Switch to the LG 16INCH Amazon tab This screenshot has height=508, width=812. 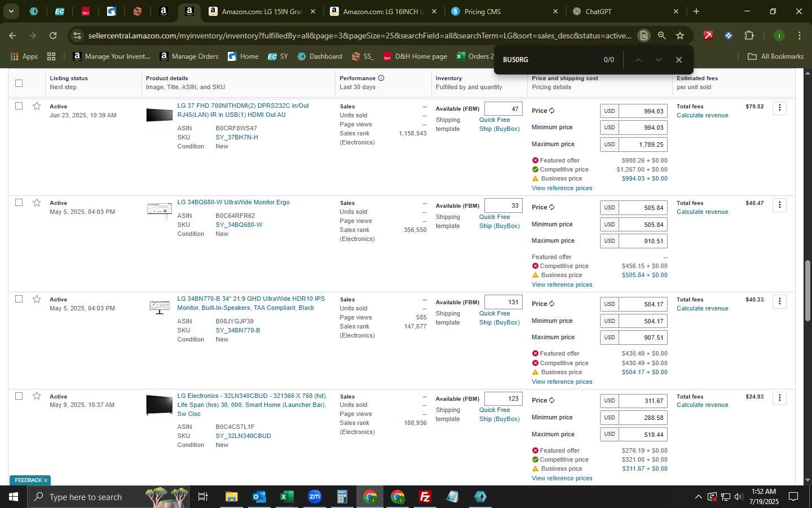click(x=383, y=11)
